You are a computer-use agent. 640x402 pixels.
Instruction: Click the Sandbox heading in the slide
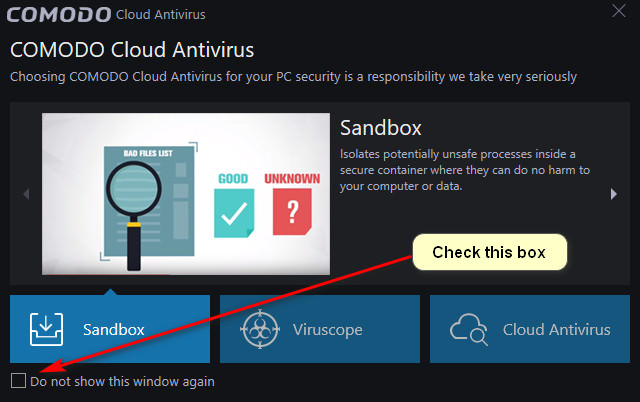(380, 128)
